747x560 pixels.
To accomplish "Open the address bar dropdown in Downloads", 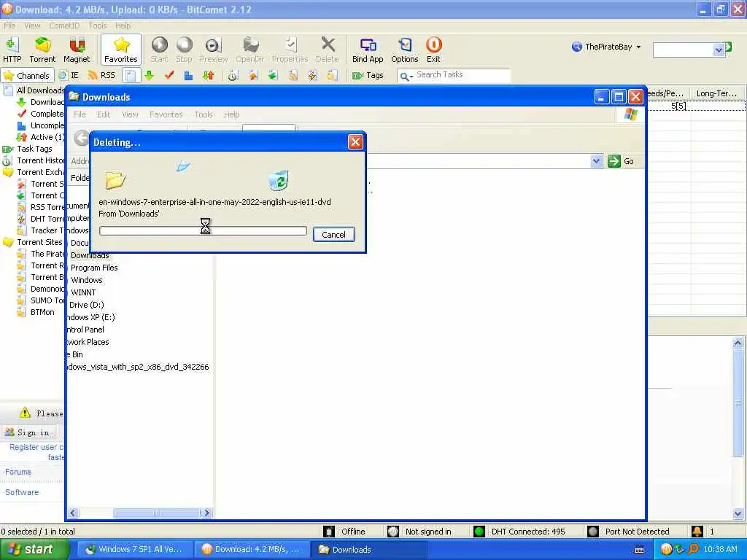I will tap(596, 161).
